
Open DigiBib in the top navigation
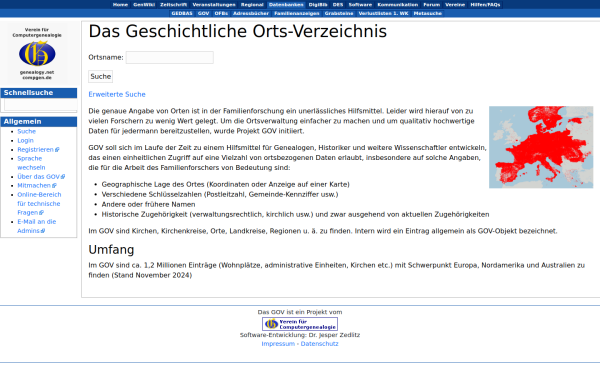click(318, 5)
